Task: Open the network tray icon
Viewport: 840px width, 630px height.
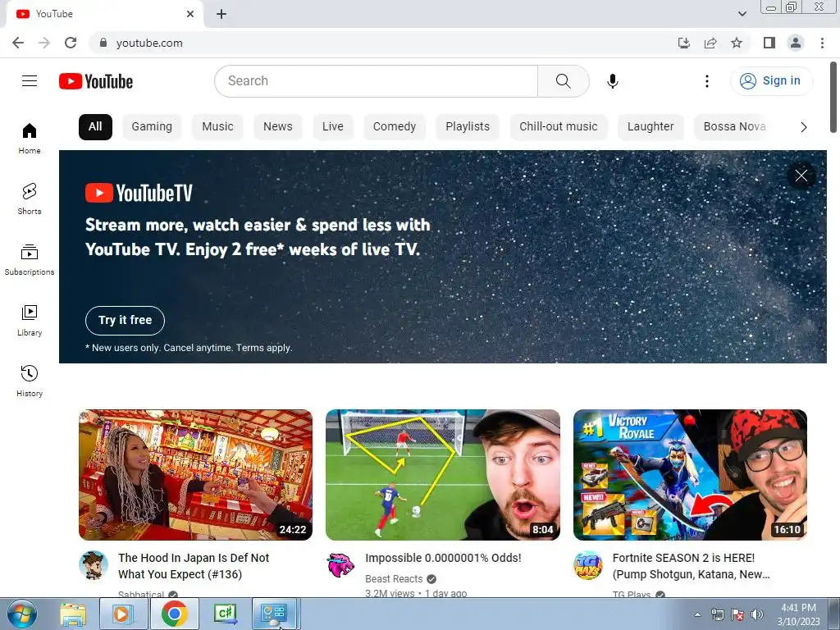Action: point(717,614)
